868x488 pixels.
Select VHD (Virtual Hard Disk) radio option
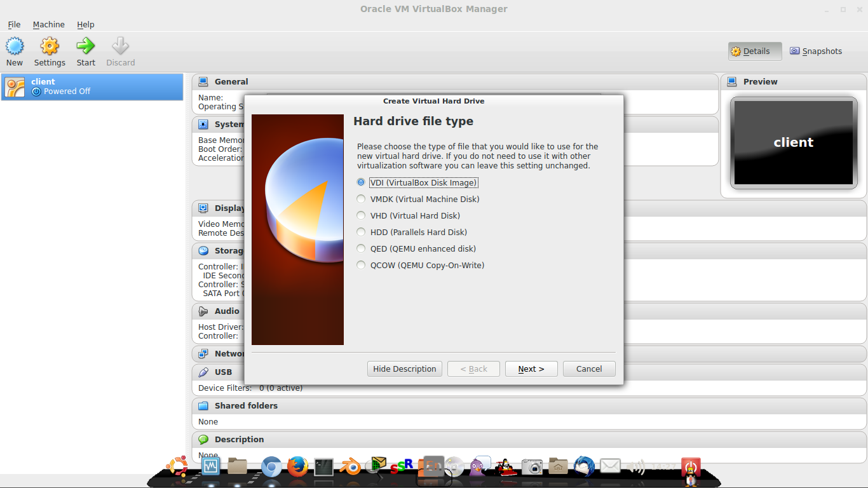(x=361, y=215)
